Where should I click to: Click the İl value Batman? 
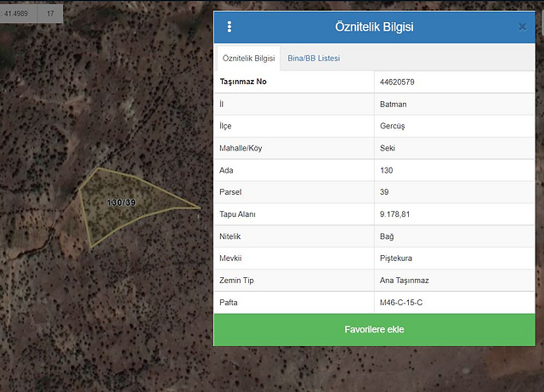tap(394, 105)
